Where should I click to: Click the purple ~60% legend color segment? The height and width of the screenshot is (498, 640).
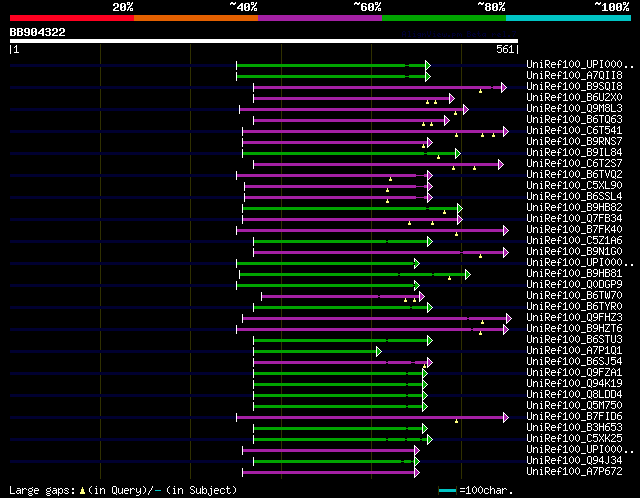[x=320, y=18]
